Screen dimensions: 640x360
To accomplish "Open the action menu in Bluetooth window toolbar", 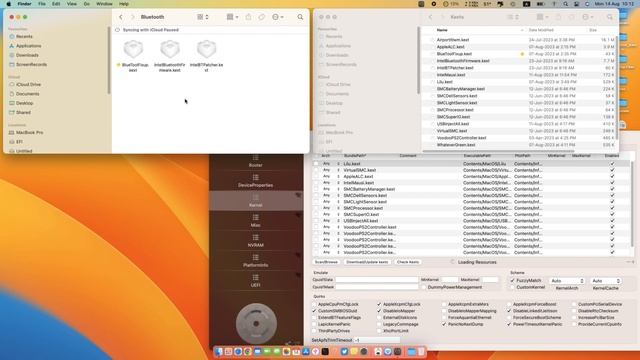I will tap(278, 17).
